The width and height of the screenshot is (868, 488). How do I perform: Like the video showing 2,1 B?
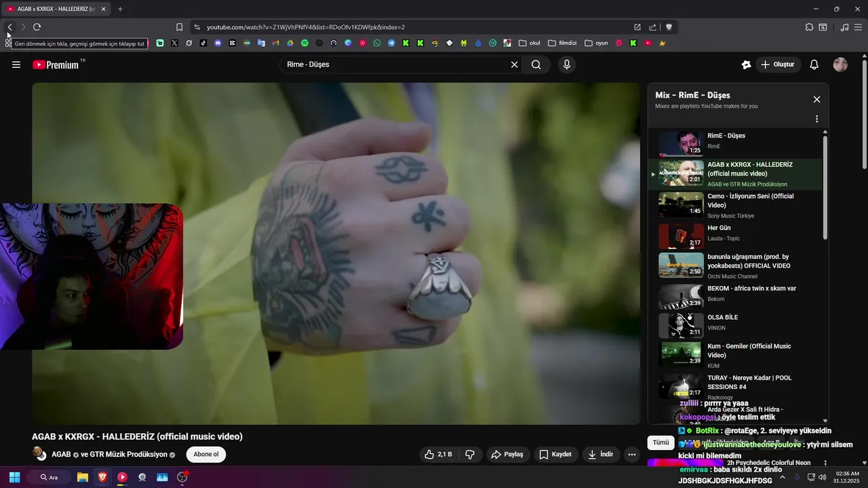click(438, 454)
